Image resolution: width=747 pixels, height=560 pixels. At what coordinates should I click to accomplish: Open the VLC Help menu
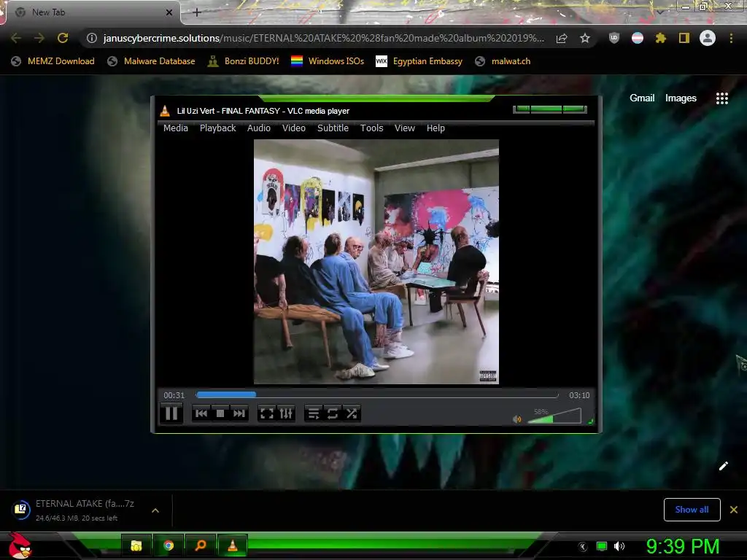coord(436,128)
